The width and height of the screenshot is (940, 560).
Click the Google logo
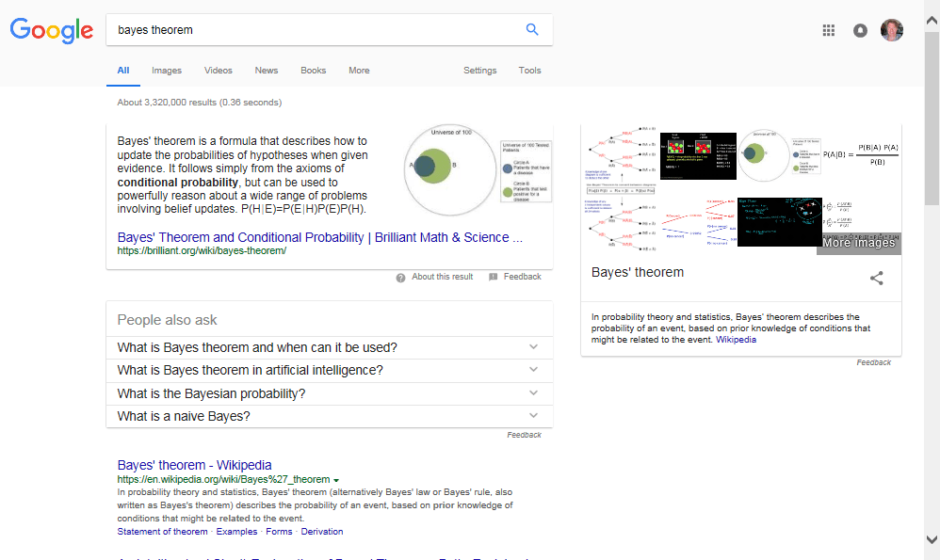point(52,30)
